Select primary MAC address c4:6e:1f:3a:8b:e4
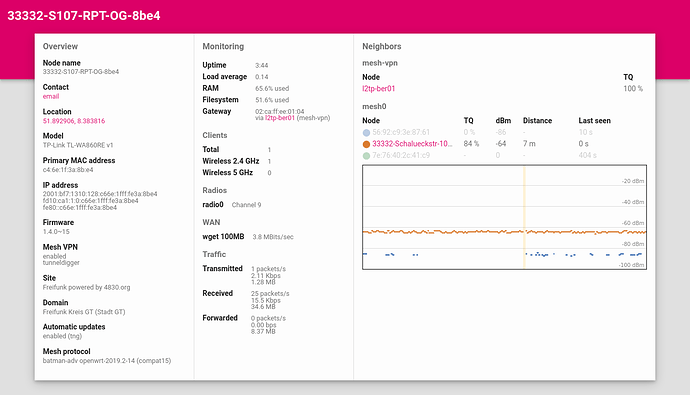Screen dimensions: 690x395 click(68, 170)
